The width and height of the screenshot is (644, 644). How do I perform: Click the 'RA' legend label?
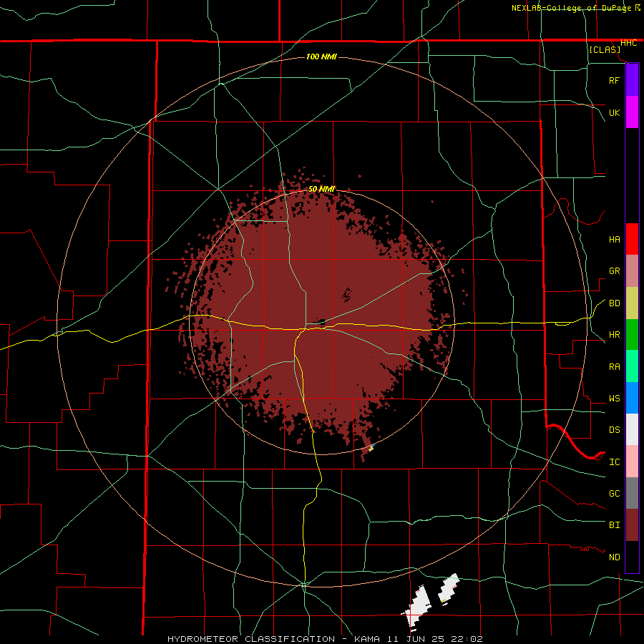coord(614,367)
